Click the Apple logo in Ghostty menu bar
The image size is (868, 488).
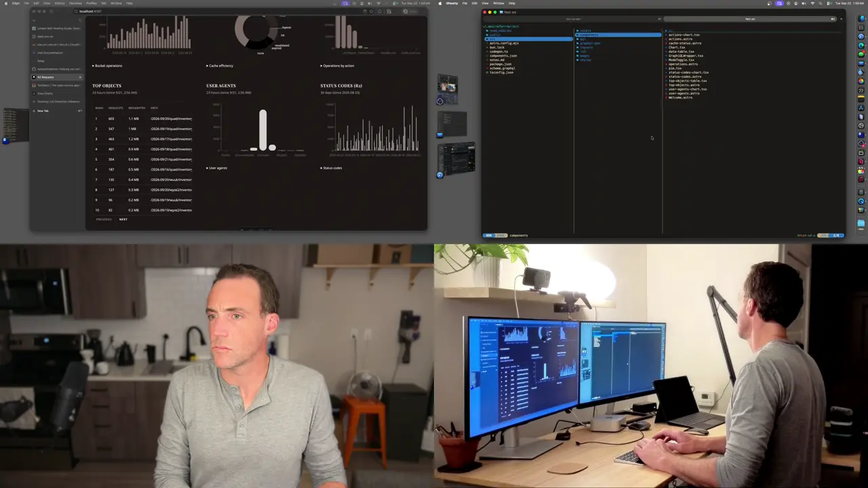coord(439,3)
